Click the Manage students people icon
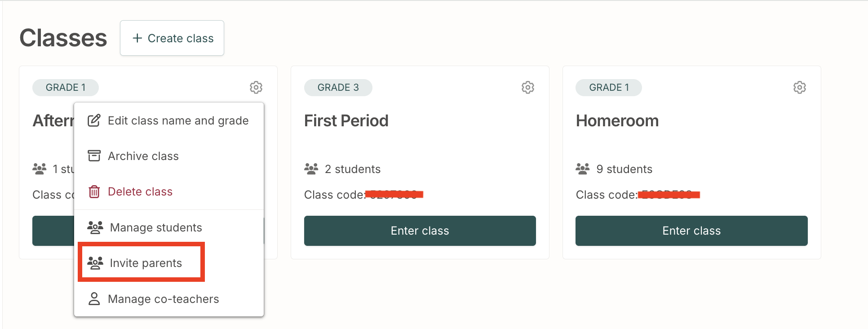The image size is (868, 329). tap(95, 227)
